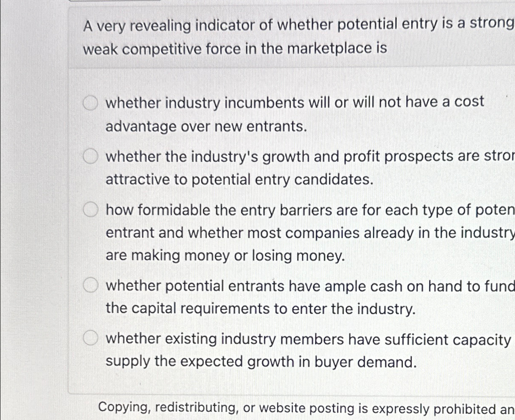Select the fourth answer's radio button
This screenshot has height=420, width=515.
(x=90, y=285)
